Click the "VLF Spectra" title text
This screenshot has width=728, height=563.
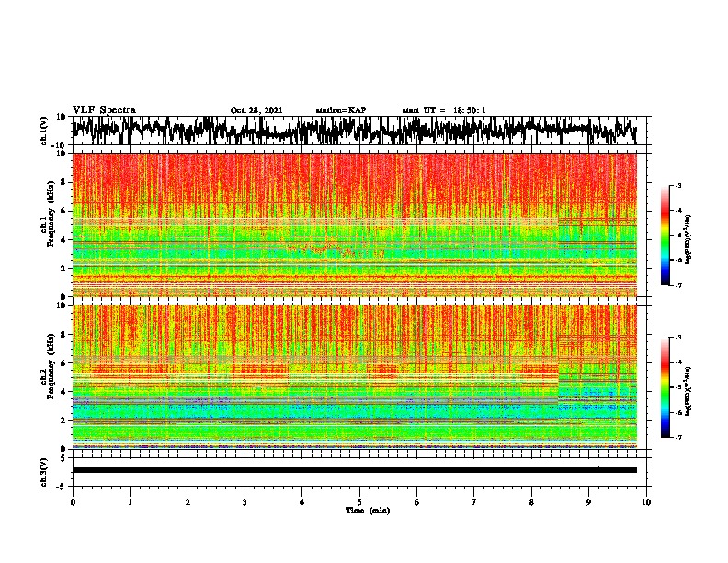click(x=104, y=110)
